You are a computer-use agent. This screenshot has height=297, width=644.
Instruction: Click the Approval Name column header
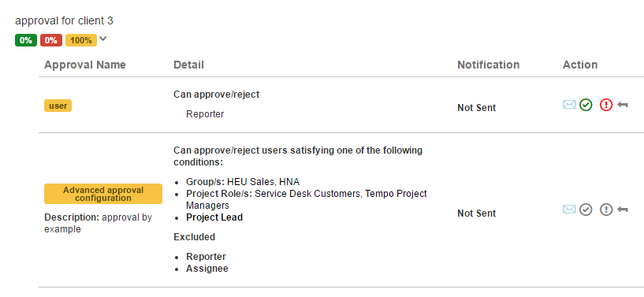[x=85, y=65]
